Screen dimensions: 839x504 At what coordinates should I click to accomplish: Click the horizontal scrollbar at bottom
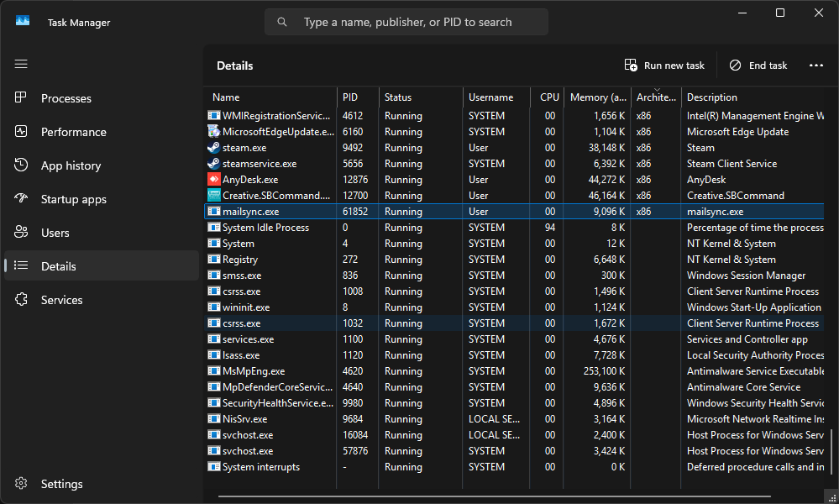[x=495, y=496]
